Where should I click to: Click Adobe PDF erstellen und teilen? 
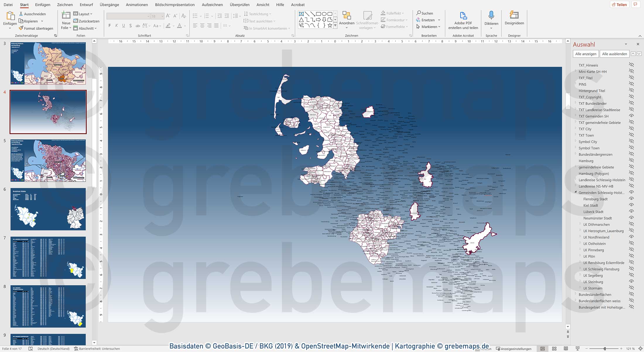[463, 20]
